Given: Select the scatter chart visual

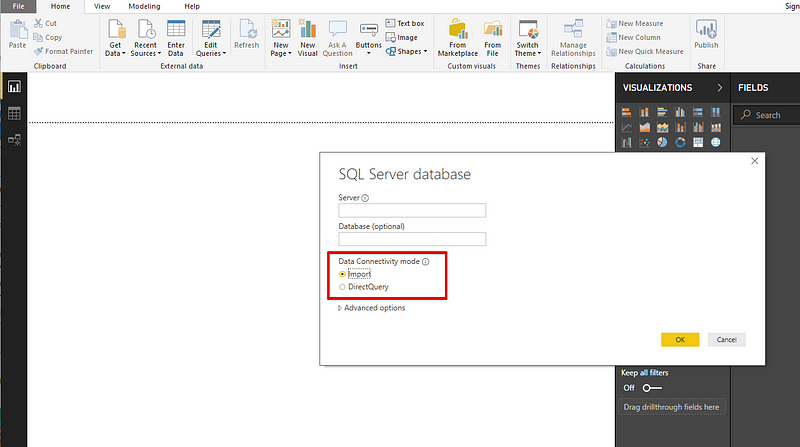Looking at the screenshot, I should 644,142.
